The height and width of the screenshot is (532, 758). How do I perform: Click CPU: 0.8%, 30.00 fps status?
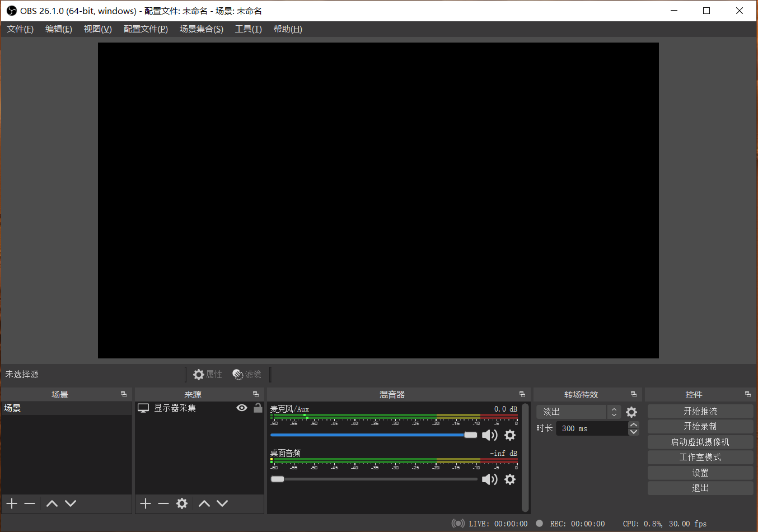[x=665, y=524]
